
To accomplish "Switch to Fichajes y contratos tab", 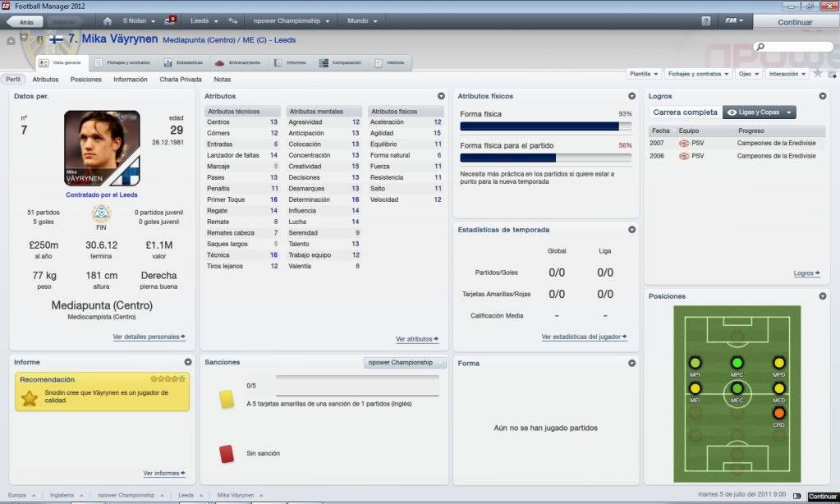I will coord(122,62).
